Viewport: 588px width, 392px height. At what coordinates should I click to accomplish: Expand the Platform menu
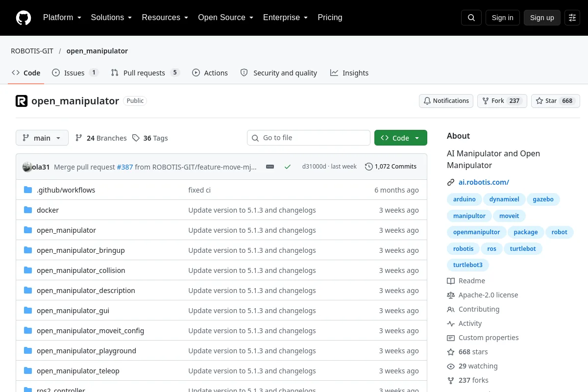[x=62, y=18]
